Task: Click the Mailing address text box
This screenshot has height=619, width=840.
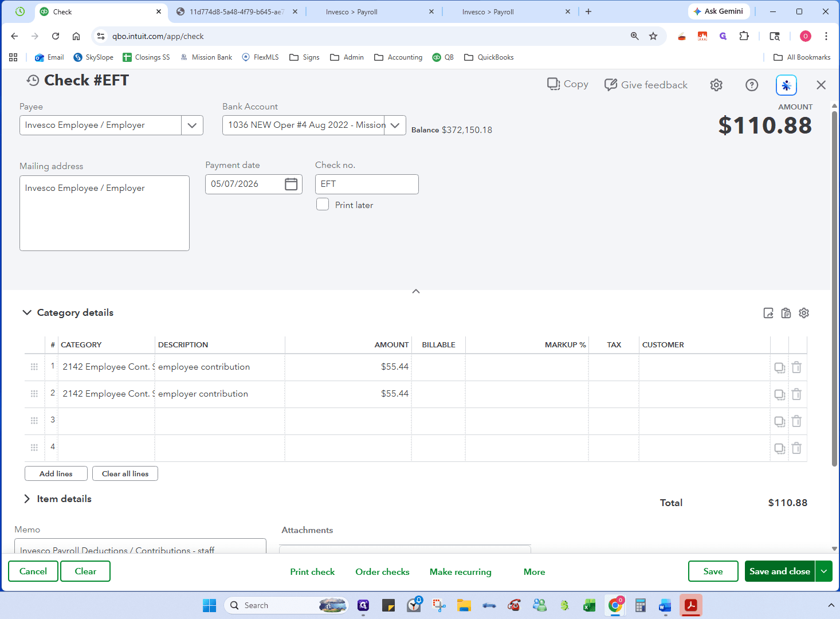Action: coord(104,213)
